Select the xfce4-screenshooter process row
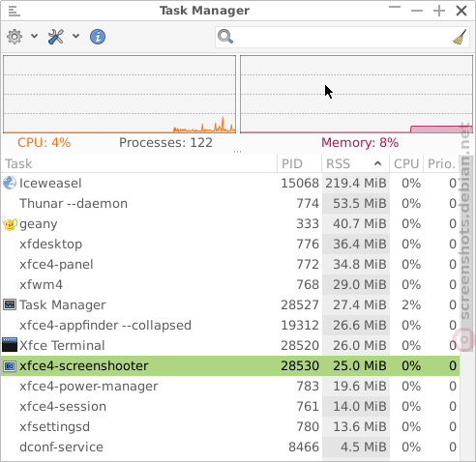The width and height of the screenshot is (476, 462). point(230,365)
